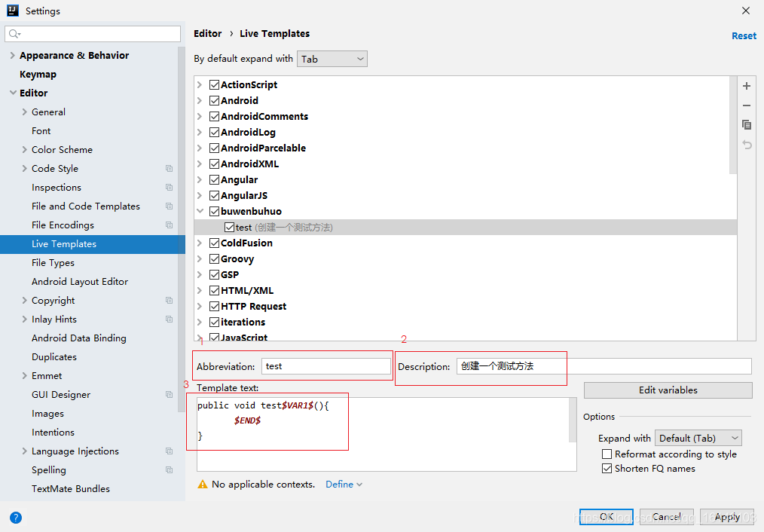Open TextMate Bundles settings page

pyautogui.click(x=71, y=488)
